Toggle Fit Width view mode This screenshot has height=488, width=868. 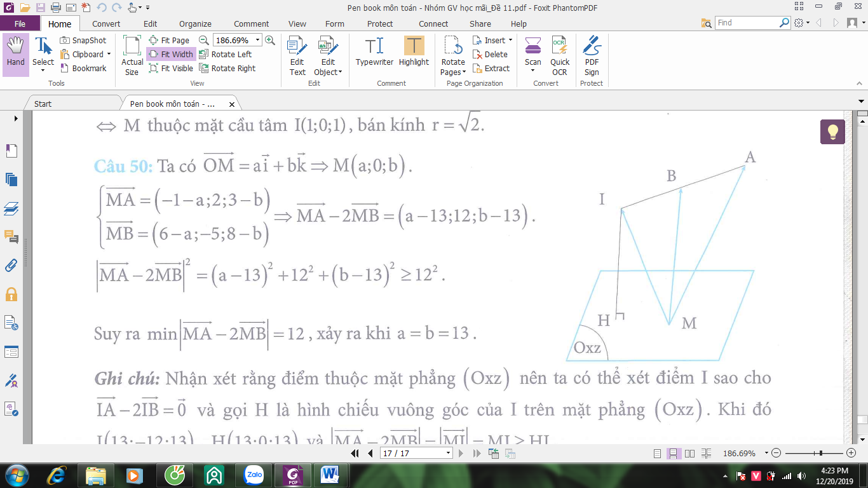point(170,54)
